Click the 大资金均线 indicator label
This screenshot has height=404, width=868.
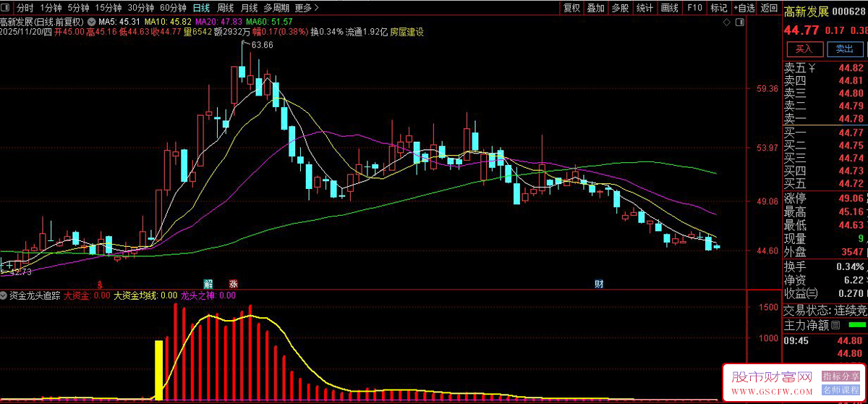[145, 295]
